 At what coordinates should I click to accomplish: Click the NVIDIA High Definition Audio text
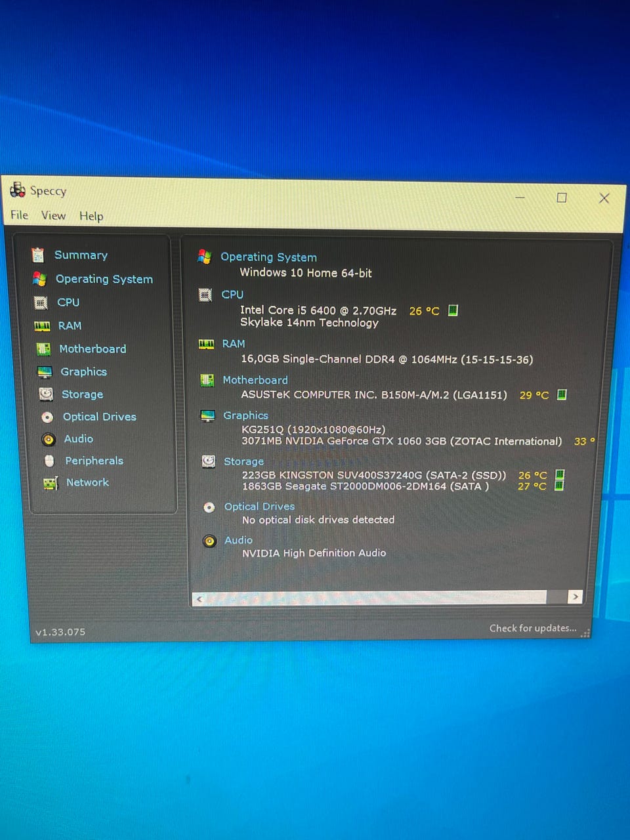click(314, 553)
